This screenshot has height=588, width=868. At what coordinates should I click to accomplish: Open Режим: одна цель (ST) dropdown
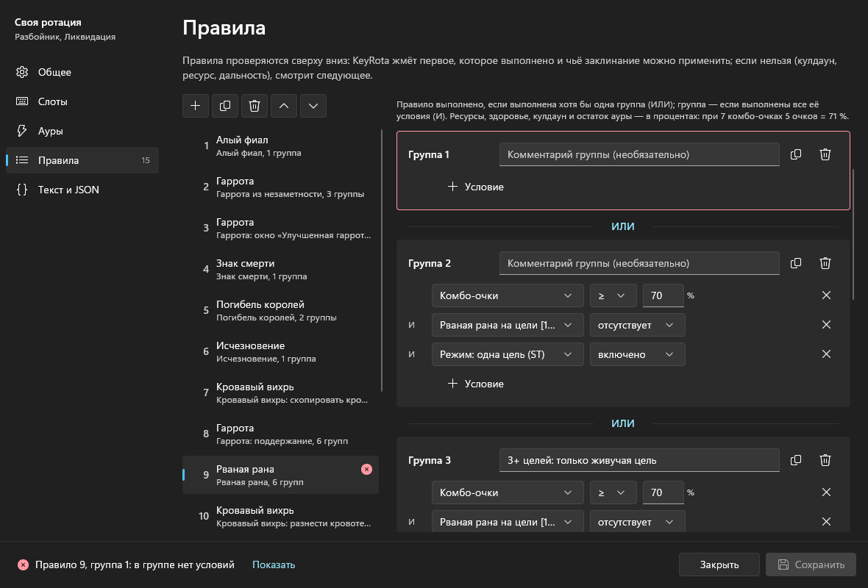pyautogui.click(x=508, y=354)
